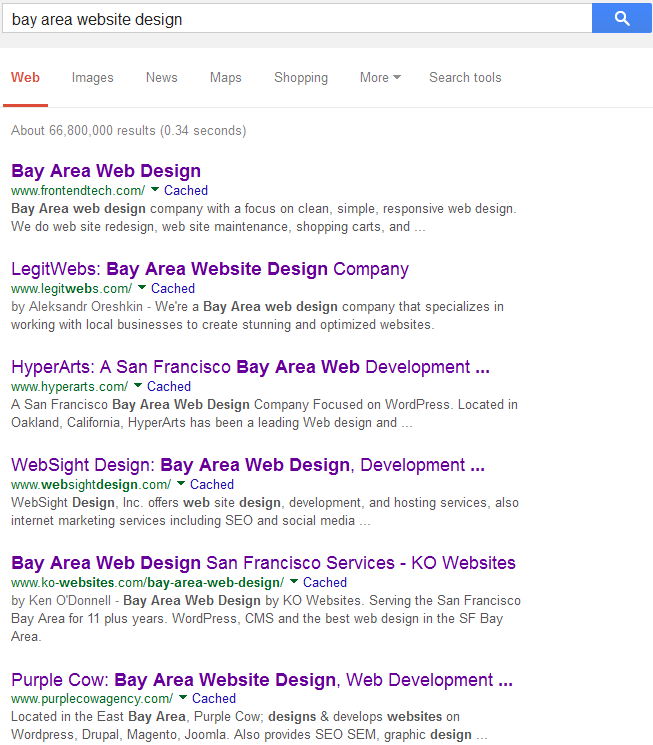Select the Web tab
Viewport: 653px width, 745px height.
pyautogui.click(x=25, y=77)
